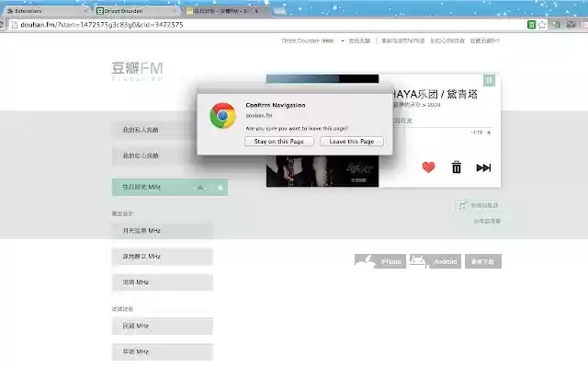Image resolution: width=588 pixels, height=368 pixels.
Task: Click the song progress bar line
Action: click(x=443, y=127)
